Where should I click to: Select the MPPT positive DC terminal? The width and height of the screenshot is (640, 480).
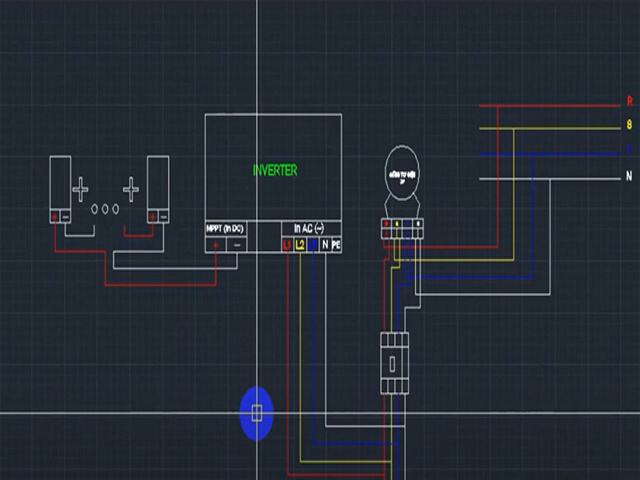tap(216, 245)
